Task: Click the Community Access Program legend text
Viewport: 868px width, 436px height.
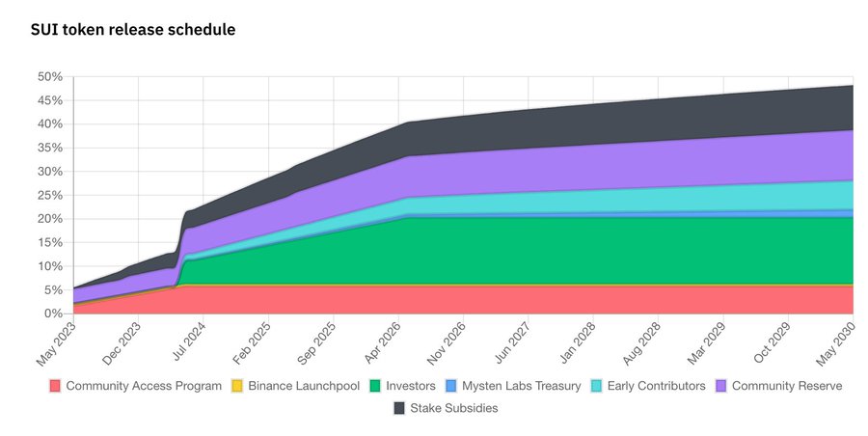Action: click(x=144, y=386)
